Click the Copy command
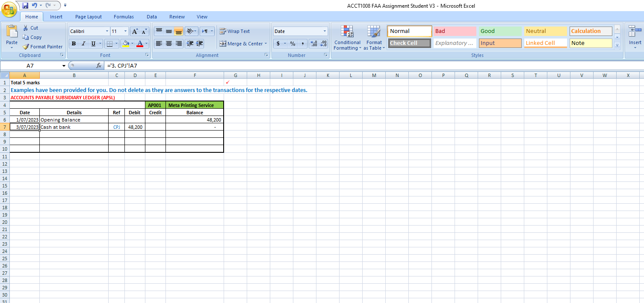This screenshot has width=644, height=303. (32, 37)
